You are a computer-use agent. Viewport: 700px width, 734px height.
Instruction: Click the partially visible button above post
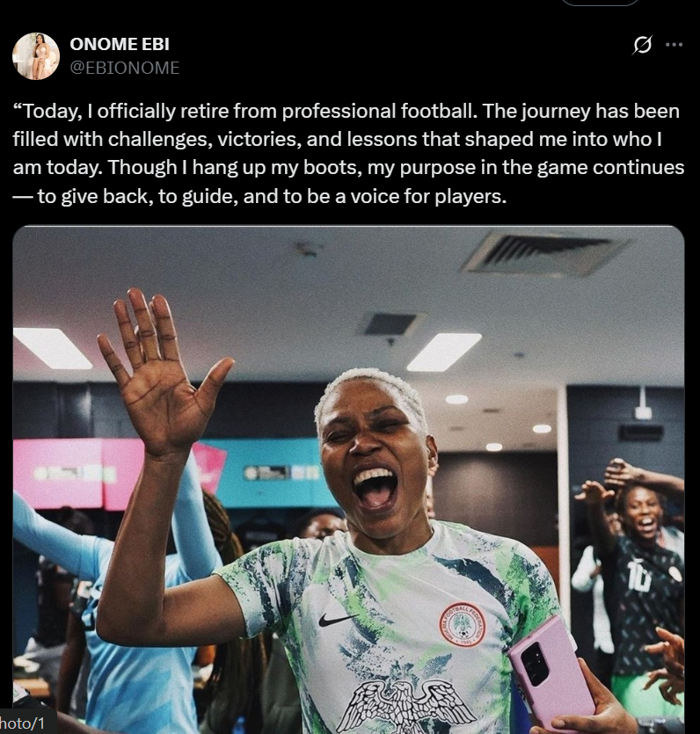pyautogui.click(x=600, y=3)
